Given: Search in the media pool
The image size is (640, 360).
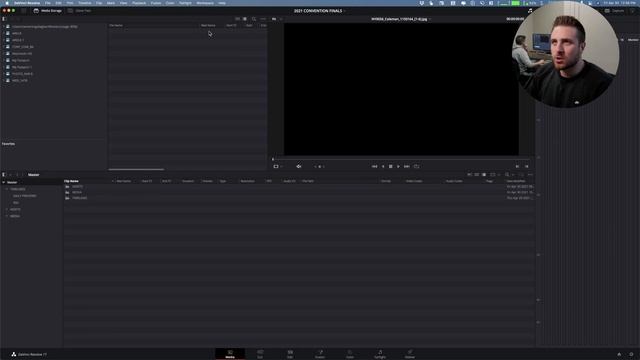Looking at the screenshot, I should pos(507,175).
